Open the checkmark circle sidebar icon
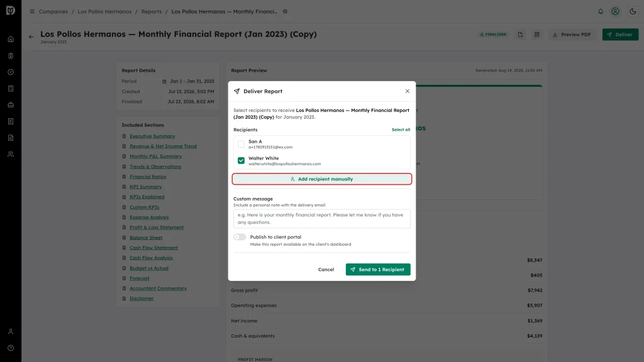 (11, 72)
